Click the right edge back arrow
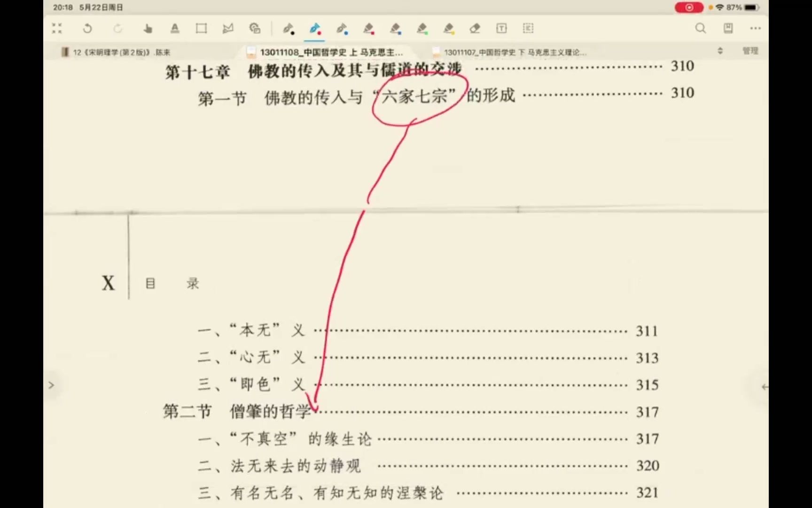The width and height of the screenshot is (812, 508). pyautogui.click(x=765, y=387)
